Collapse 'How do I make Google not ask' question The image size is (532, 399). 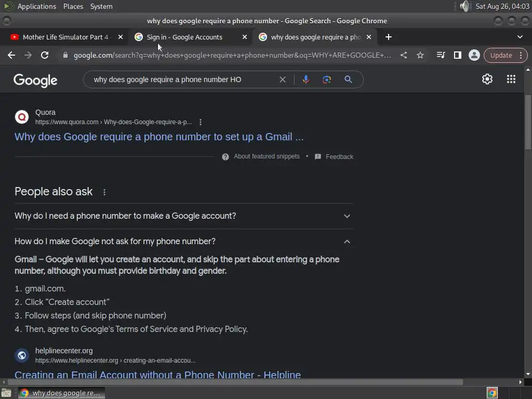pos(184,241)
